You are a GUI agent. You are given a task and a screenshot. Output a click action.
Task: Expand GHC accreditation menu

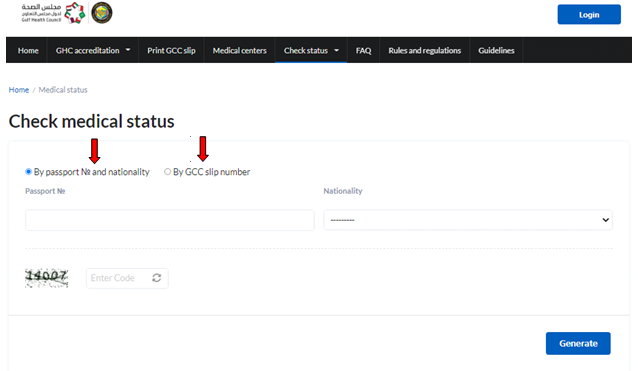(x=93, y=50)
